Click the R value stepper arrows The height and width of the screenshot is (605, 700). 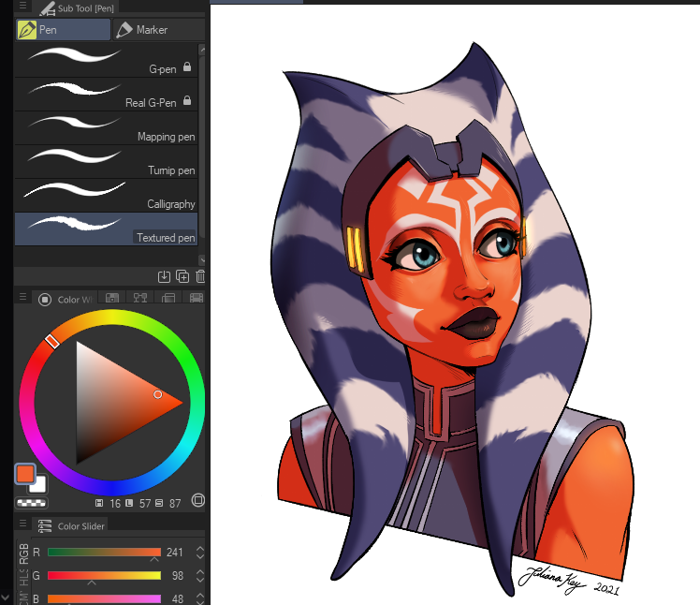[x=200, y=553]
